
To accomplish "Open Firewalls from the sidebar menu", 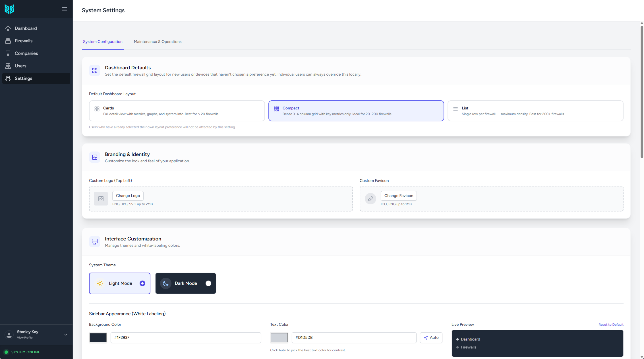I will [x=36, y=41].
